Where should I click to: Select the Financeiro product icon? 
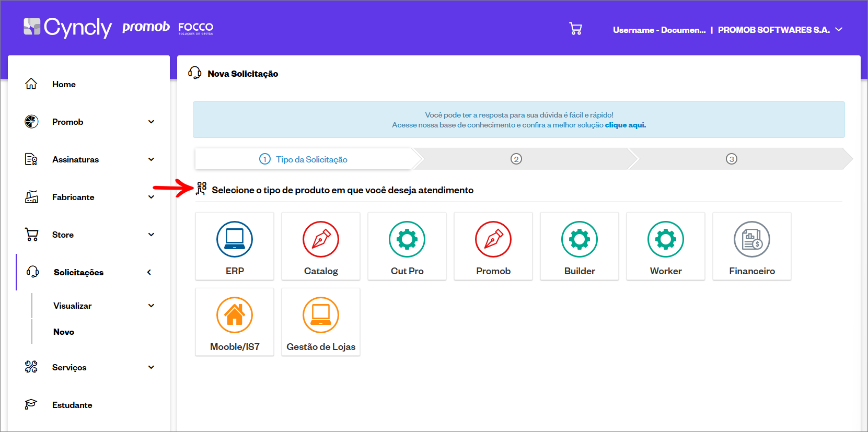coord(752,240)
